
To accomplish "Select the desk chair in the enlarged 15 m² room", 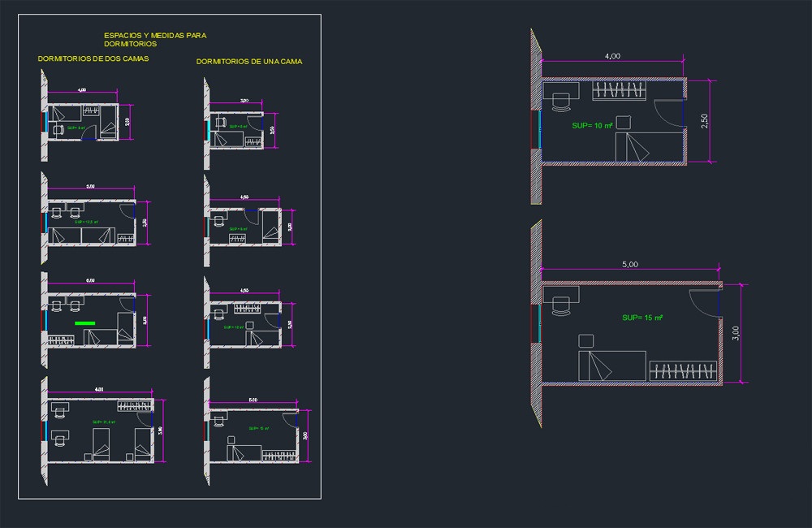I will 561,306.
